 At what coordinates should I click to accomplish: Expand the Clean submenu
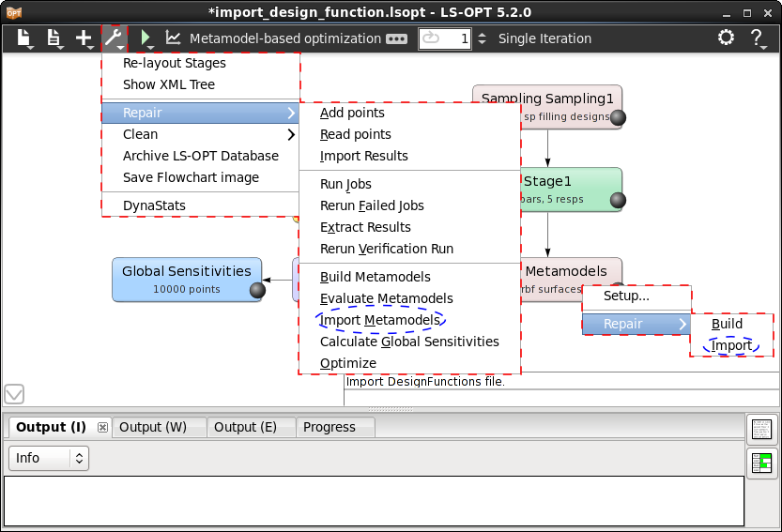(201, 134)
